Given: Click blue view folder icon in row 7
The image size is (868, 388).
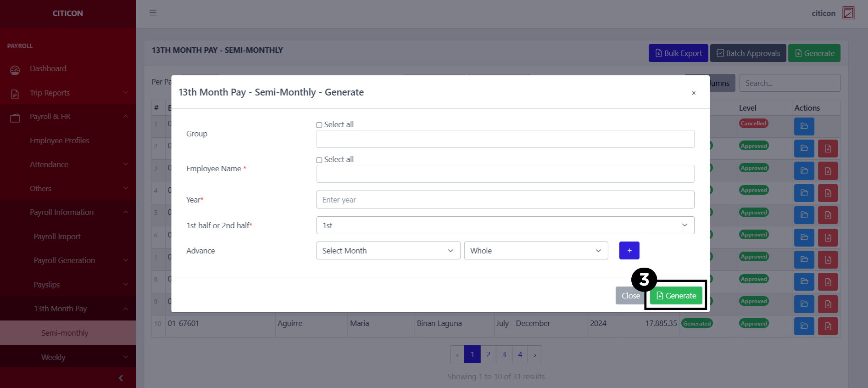Looking at the screenshot, I should pyautogui.click(x=804, y=259).
